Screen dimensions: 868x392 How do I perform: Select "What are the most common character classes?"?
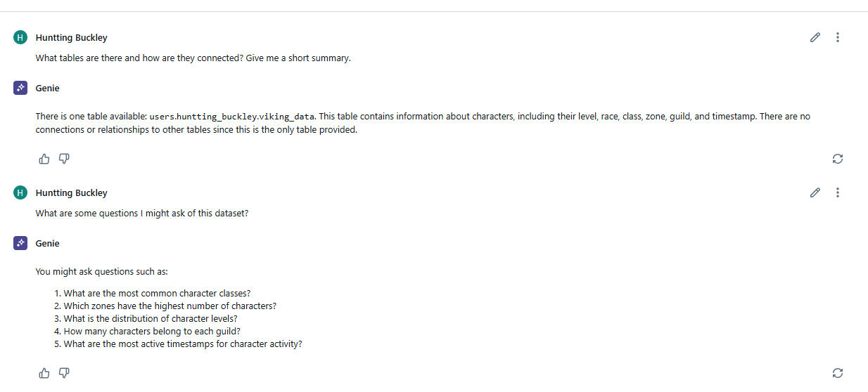157,294
